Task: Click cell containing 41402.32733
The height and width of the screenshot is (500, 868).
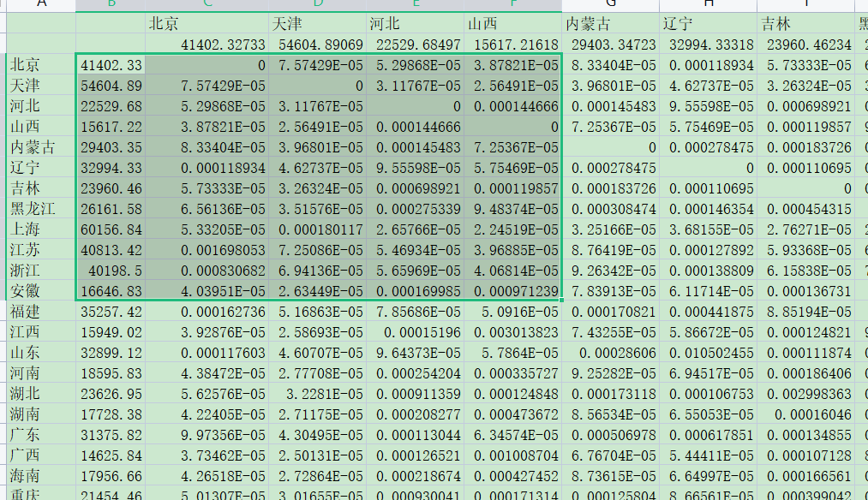Action: pyautogui.click(x=207, y=45)
